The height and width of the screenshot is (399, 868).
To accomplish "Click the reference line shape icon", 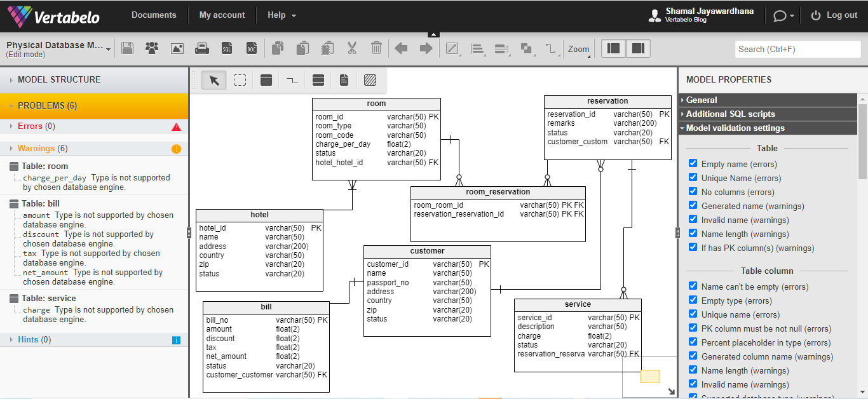I will click(551, 48).
